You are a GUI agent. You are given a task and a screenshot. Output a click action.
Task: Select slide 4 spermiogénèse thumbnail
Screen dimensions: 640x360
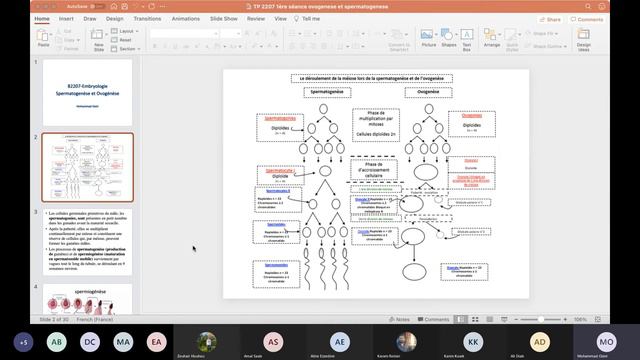tap(87, 299)
